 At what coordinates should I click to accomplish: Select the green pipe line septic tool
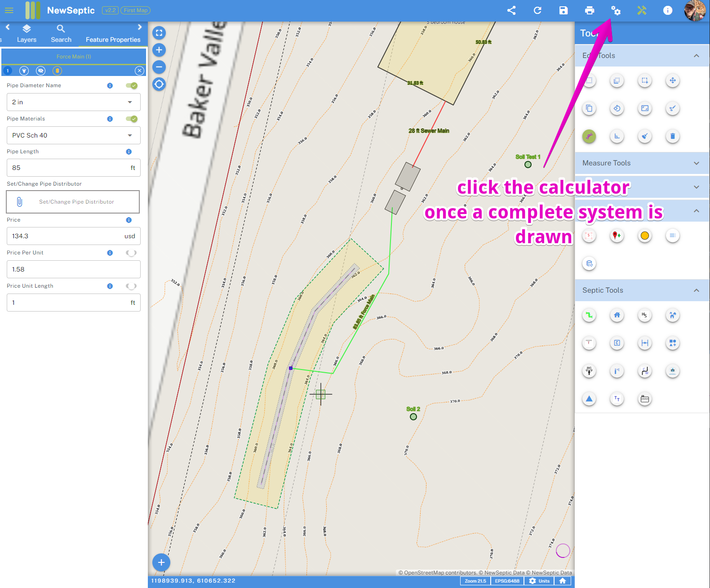589,315
